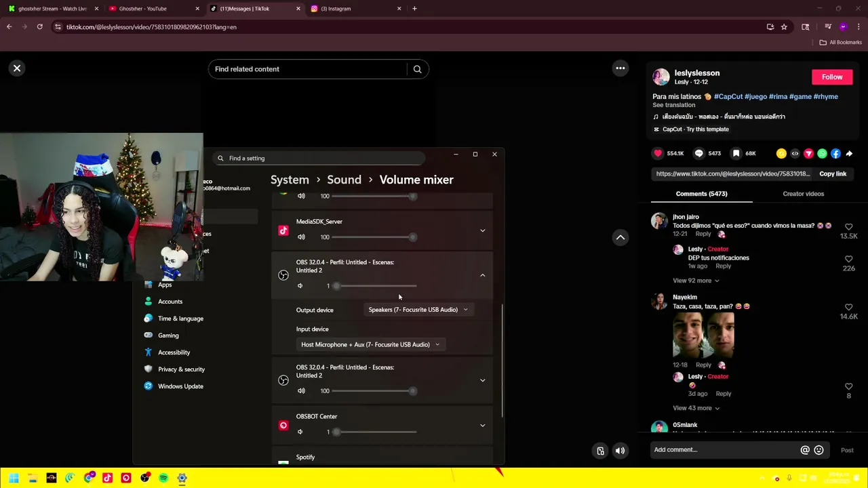Viewport: 868px width, 488px height.
Task: Open Accessibility in Settings sidebar
Action: (174, 352)
